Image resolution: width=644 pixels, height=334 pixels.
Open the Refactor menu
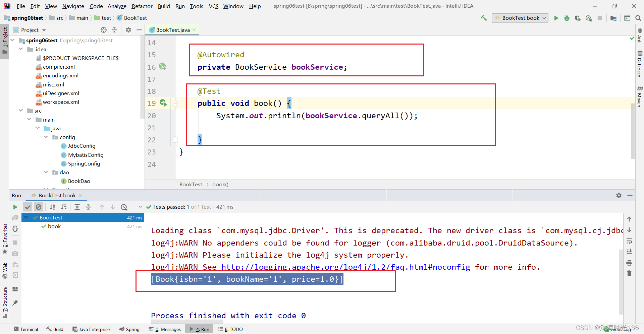pyautogui.click(x=142, y=6)
